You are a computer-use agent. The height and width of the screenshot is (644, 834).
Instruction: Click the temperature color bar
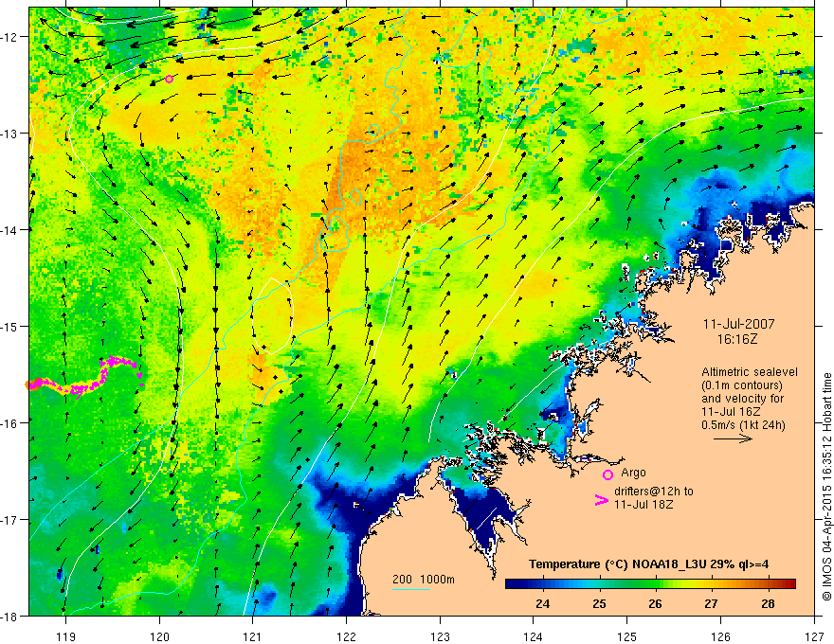(650, 583)
